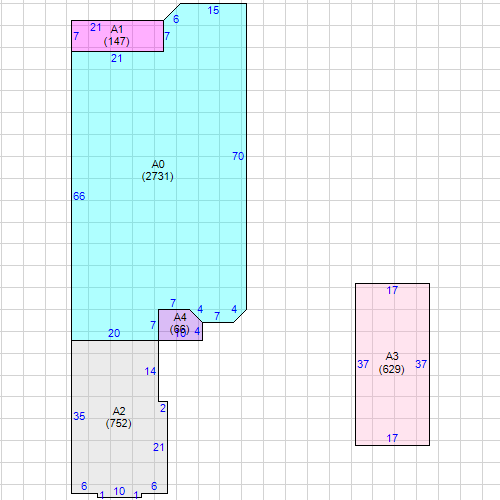Click the 4 dimension on A0's bottom-right diagonal
The height and width of the screenshot is (500, 500).
click(234, 309)
